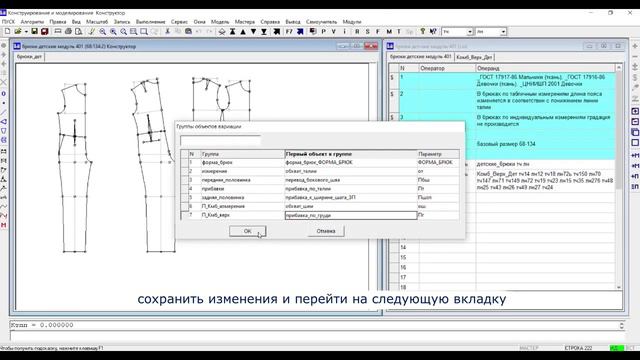Click the red floppy Save-as icon
Screen dimensions: 640x360
pyautogui.click(x=44, y=31)
